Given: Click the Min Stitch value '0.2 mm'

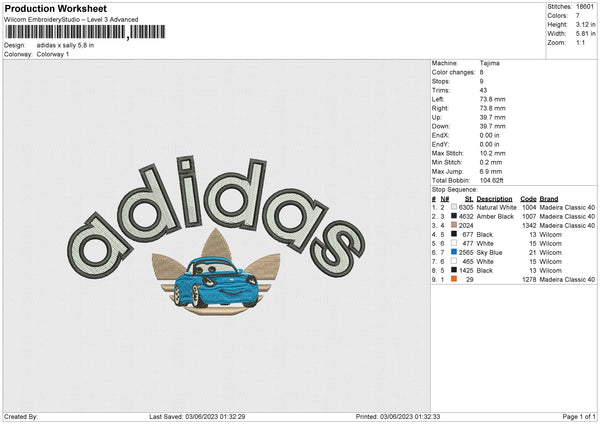Looking at the screenshot, I should click(x=491, y=162).
